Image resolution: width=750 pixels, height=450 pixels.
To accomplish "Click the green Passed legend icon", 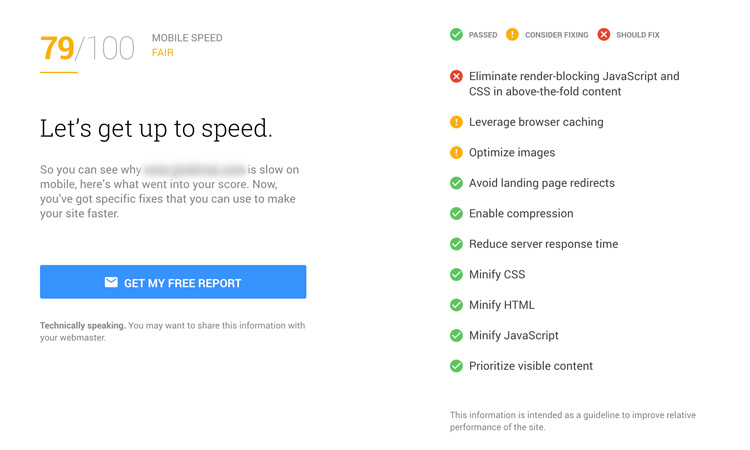I will tap(456, 34).
